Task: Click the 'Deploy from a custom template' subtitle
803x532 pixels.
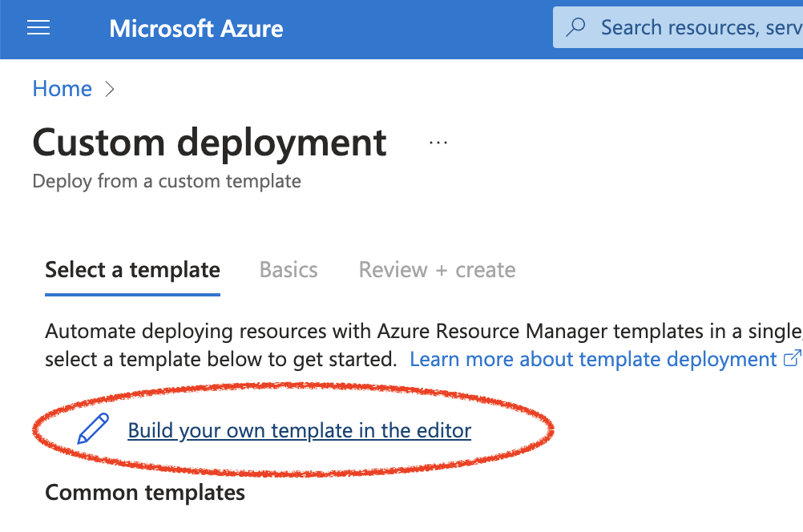Action: pos(167,181)
